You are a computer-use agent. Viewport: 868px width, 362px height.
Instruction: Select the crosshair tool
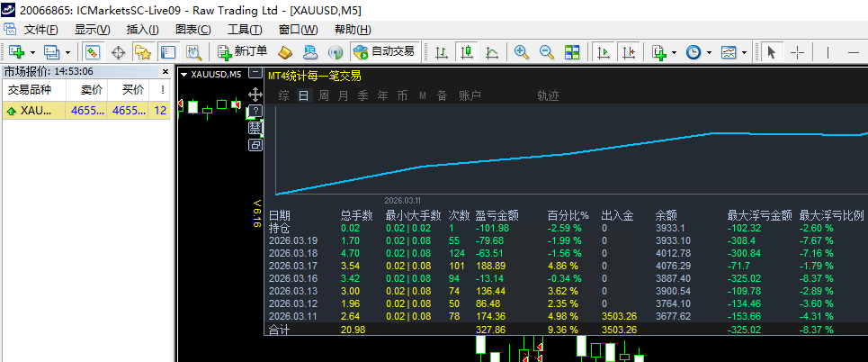[x=797, y=52]
